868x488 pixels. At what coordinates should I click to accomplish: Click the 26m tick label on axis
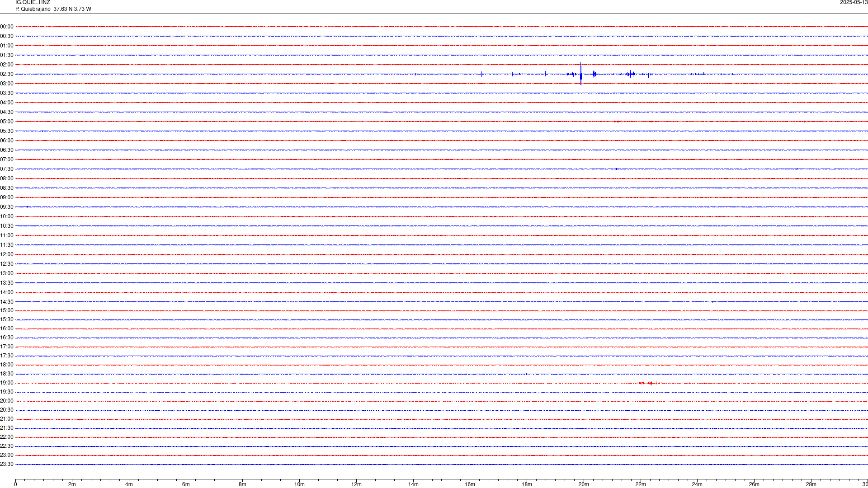coord(754,484)
